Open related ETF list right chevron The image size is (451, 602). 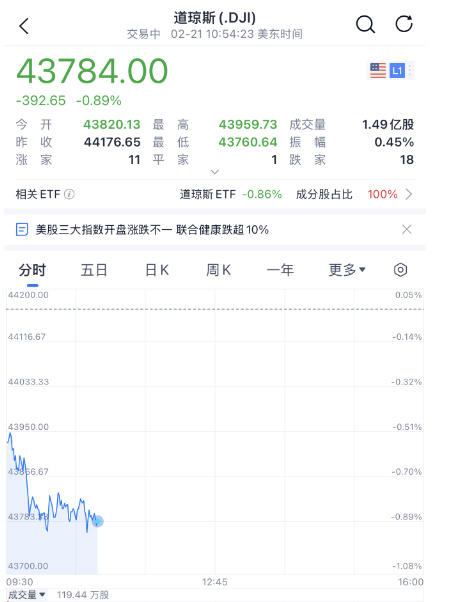(409, 194)
